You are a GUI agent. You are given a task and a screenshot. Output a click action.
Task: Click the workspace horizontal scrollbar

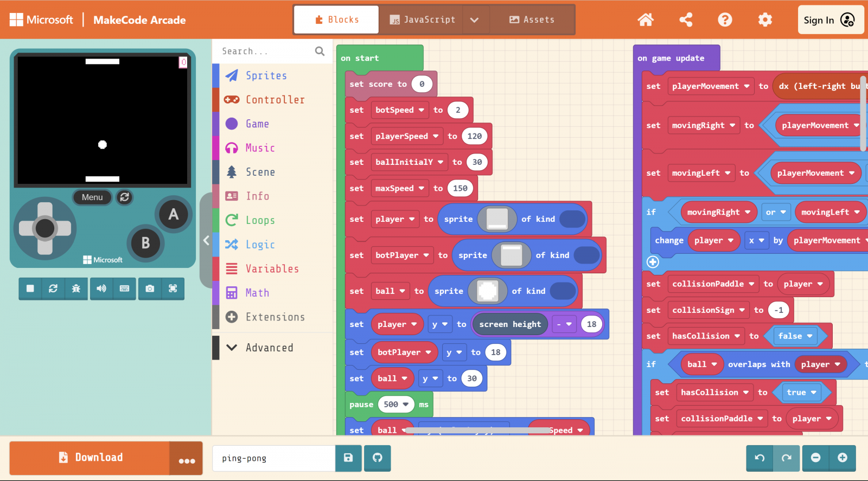(x=477, y=430)
